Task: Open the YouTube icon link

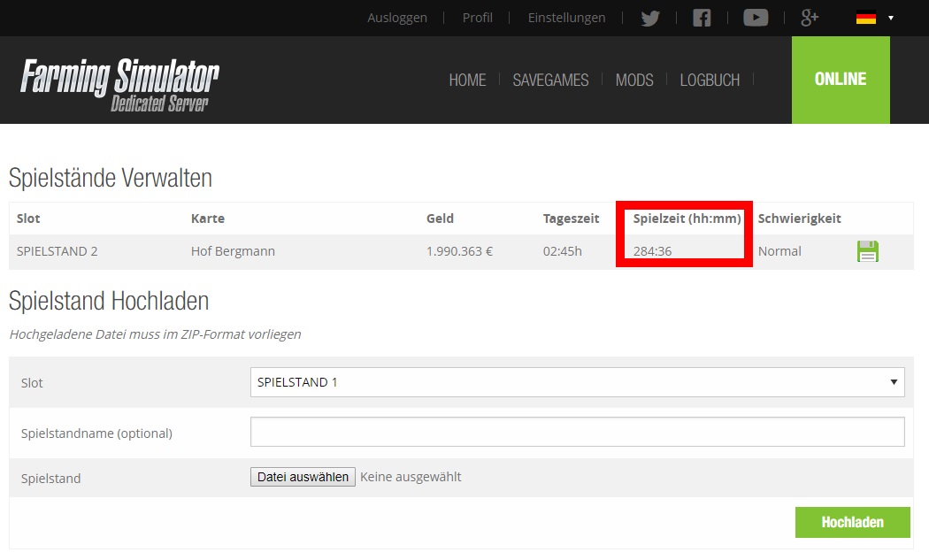Action: (x=756, y=18)
